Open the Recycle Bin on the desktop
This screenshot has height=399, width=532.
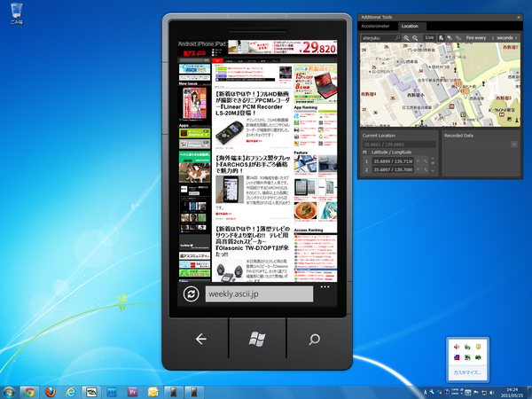16,13
